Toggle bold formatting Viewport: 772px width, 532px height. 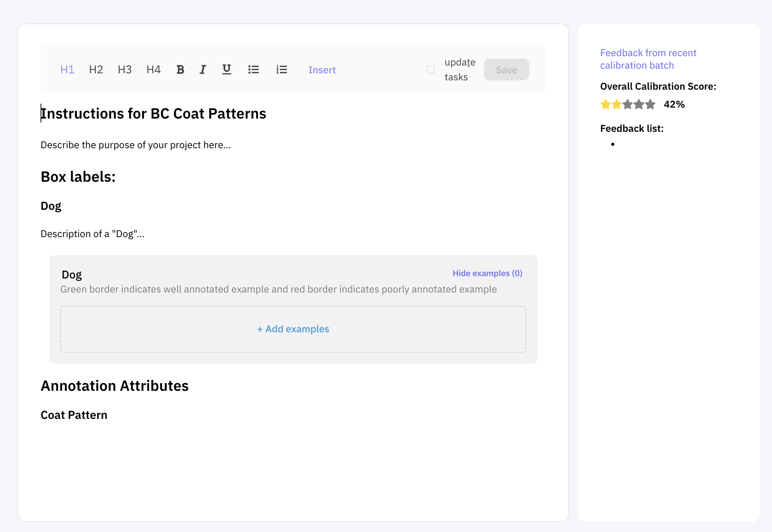[x=180, y=69]
